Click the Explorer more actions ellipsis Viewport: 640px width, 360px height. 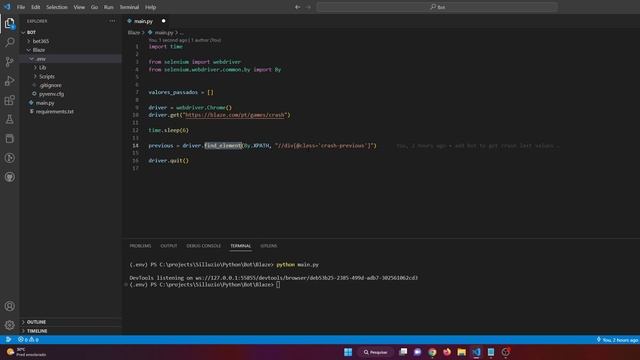[112, 21]
